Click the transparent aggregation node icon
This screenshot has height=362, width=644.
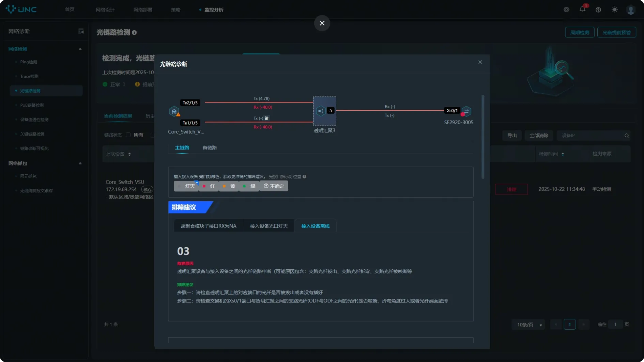tap(321, 111)
